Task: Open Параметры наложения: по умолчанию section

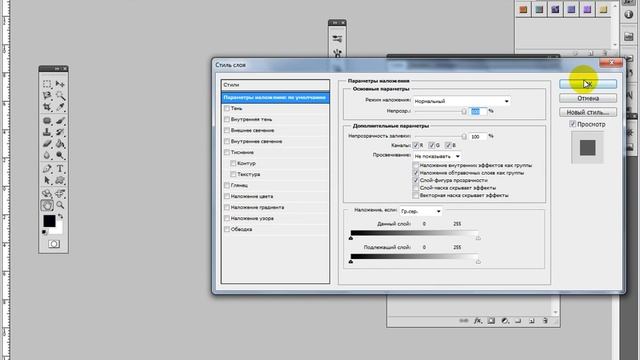Action: click(276, 98)
